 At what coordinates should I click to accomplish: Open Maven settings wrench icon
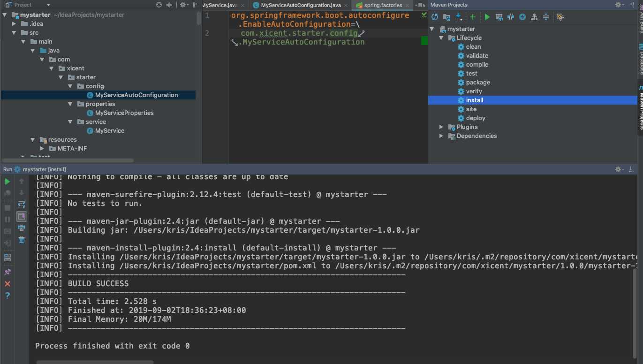[x=560, y=17]
